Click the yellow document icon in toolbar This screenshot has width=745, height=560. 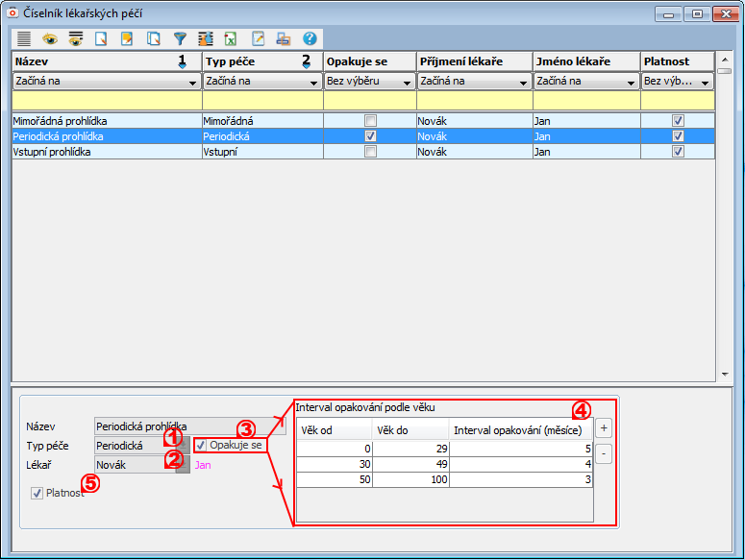(127, 39)
